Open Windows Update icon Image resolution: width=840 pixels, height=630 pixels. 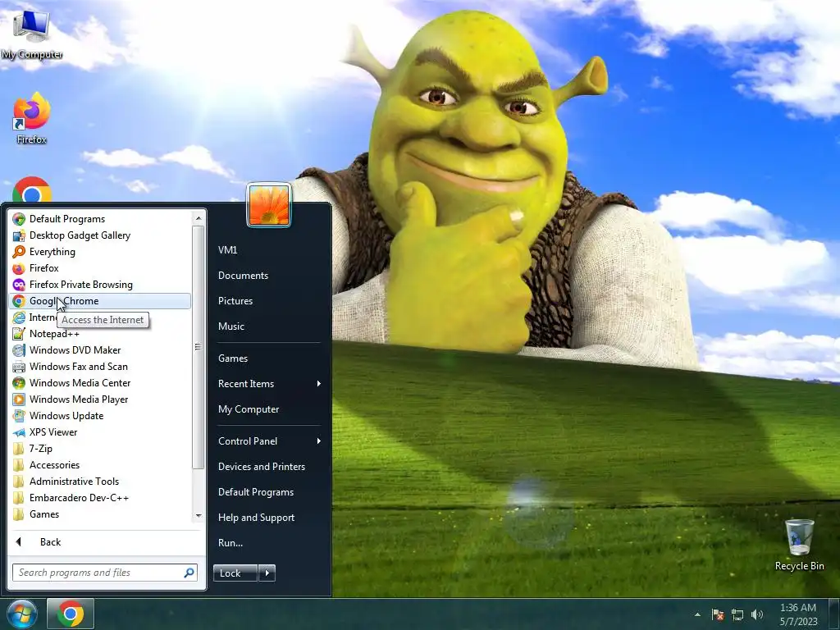[19, 416]
